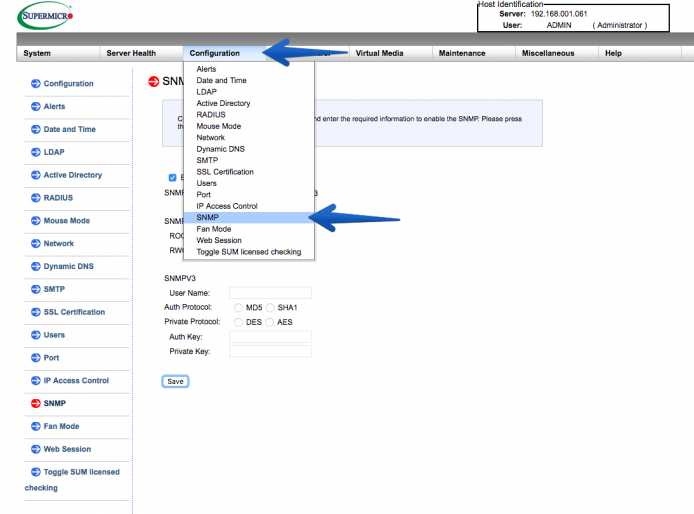Click arrow icon beside Network in sidebar
Image resolution: width=694 pixels, height=514 pixels.
36,243
